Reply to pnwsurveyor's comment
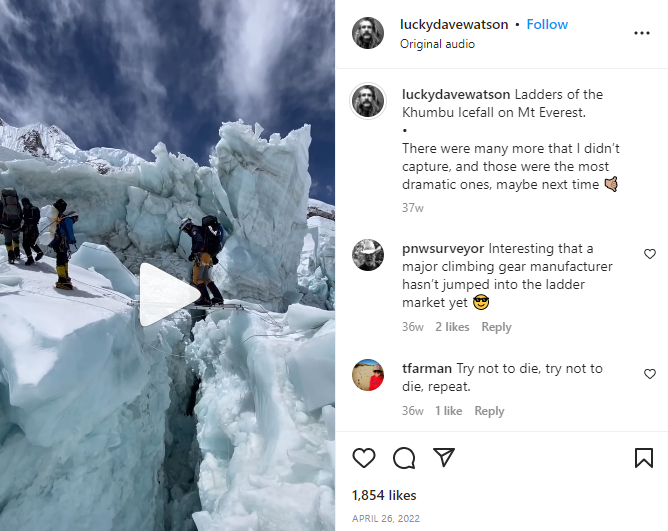Image resolution: width=668 pixels, height=531 pixels. pyautogui.click(x=496, y=327)
